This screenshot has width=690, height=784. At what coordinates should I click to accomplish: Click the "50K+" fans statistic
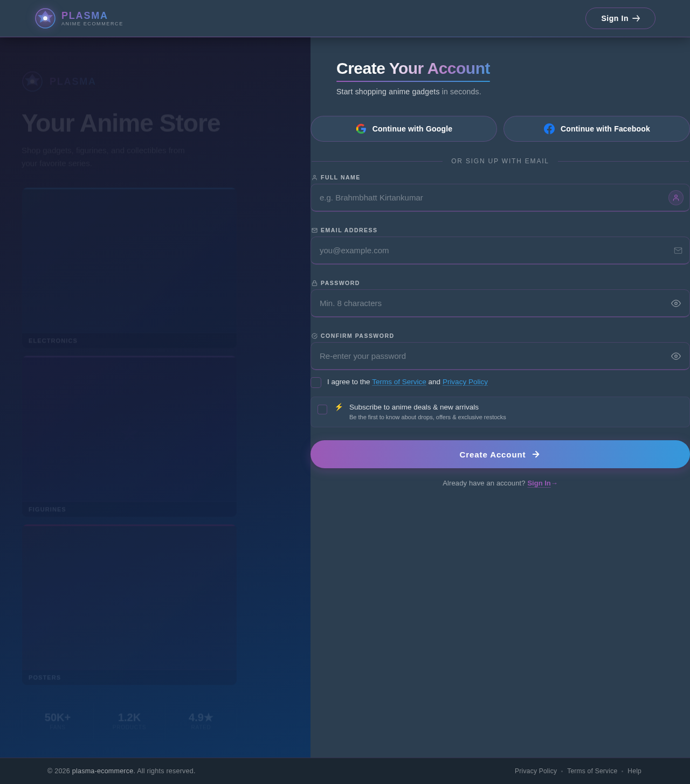click(58, 718)
